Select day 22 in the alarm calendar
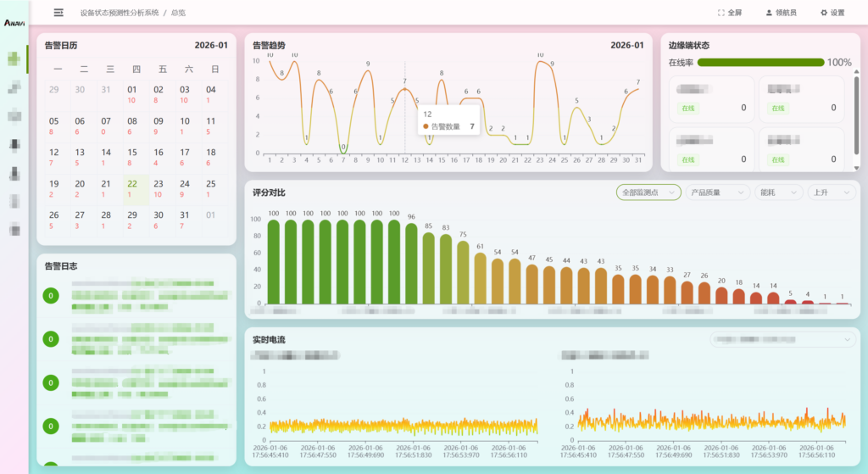 (x=132, y=188)
